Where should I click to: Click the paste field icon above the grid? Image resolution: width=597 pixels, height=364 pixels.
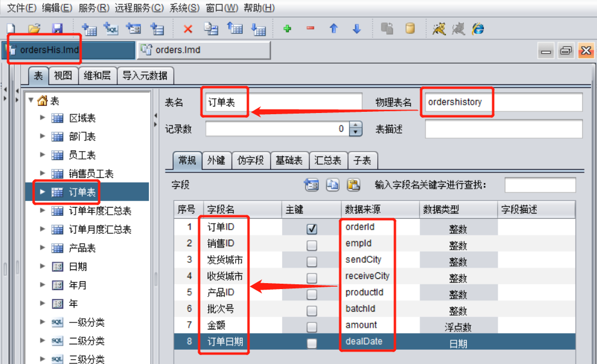click(354, 185)
